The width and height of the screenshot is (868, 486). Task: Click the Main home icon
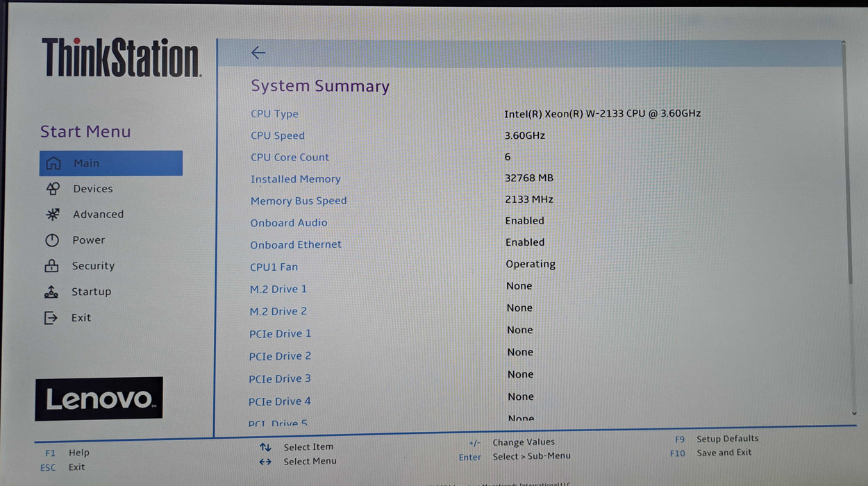pyautogui.click(x=53, y=164)
